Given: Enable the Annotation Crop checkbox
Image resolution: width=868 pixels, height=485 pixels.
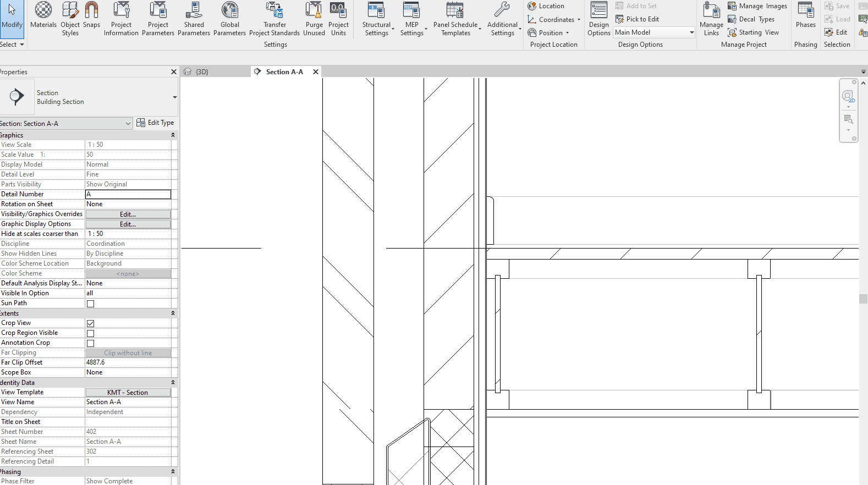Looking at the screenshot, I should [x=90, y=343].
